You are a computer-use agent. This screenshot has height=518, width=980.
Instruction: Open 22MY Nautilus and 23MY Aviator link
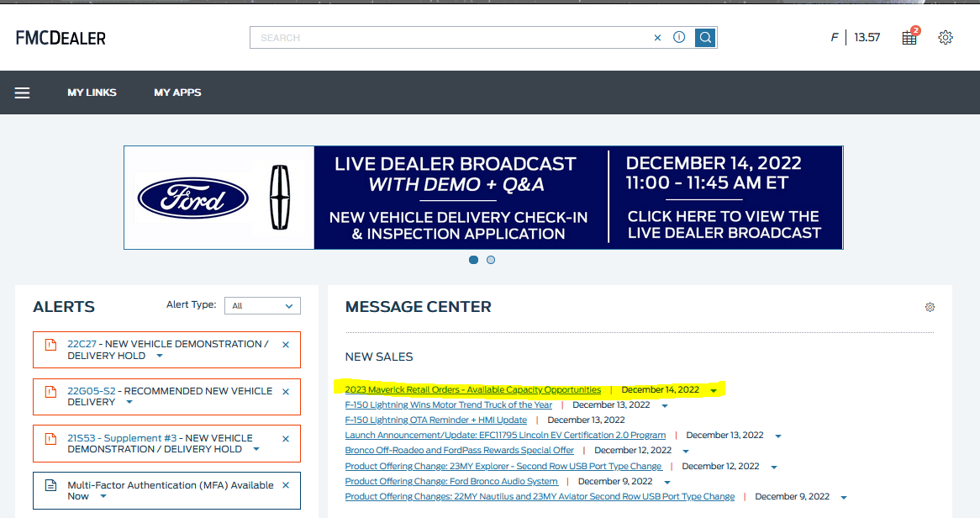point(540,496)
